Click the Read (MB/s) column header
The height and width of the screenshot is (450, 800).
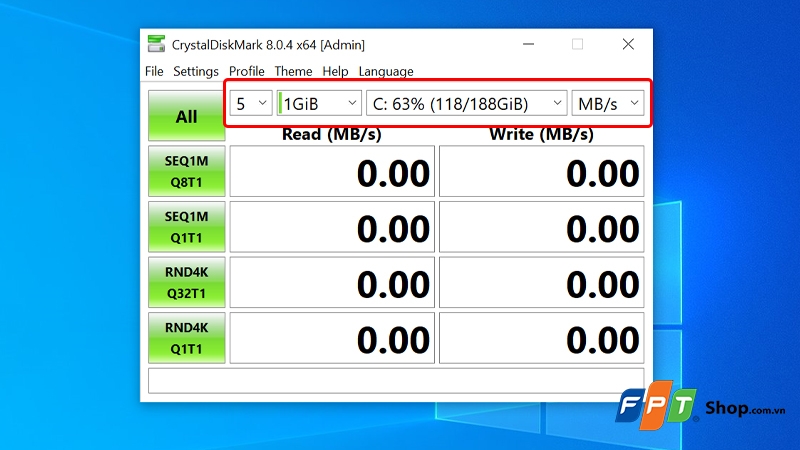pos(332,134)
